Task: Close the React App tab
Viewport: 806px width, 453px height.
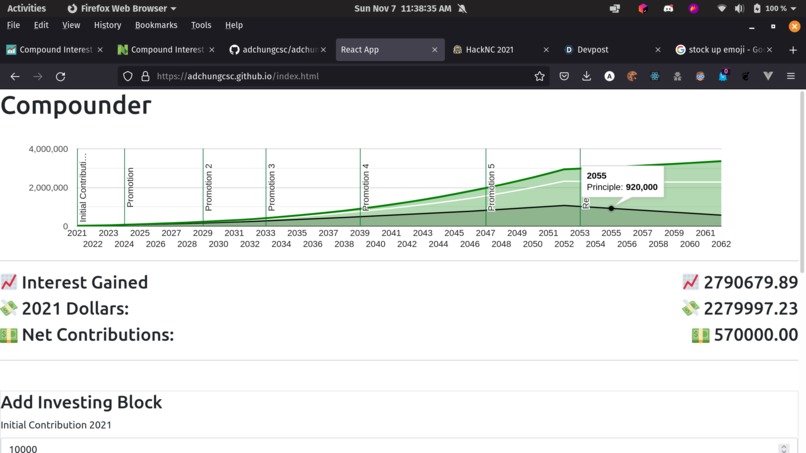Action: coord(434,50)
